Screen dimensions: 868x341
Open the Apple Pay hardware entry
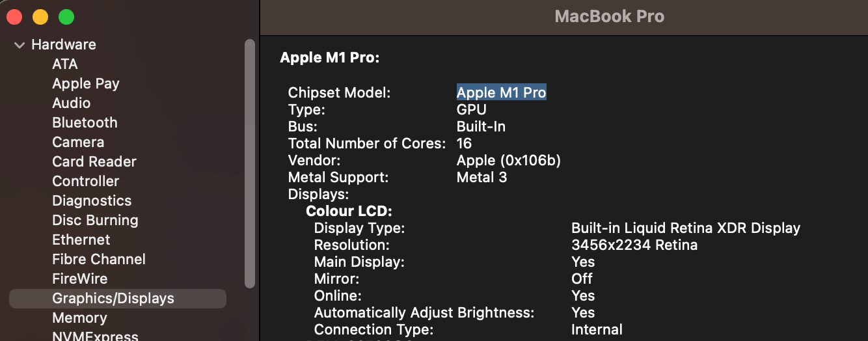click(x=86, y=83)
